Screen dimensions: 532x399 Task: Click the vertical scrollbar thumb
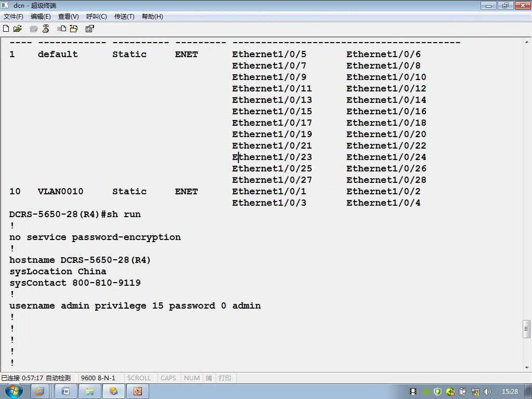pyautogui.click(x=527, y=329)
